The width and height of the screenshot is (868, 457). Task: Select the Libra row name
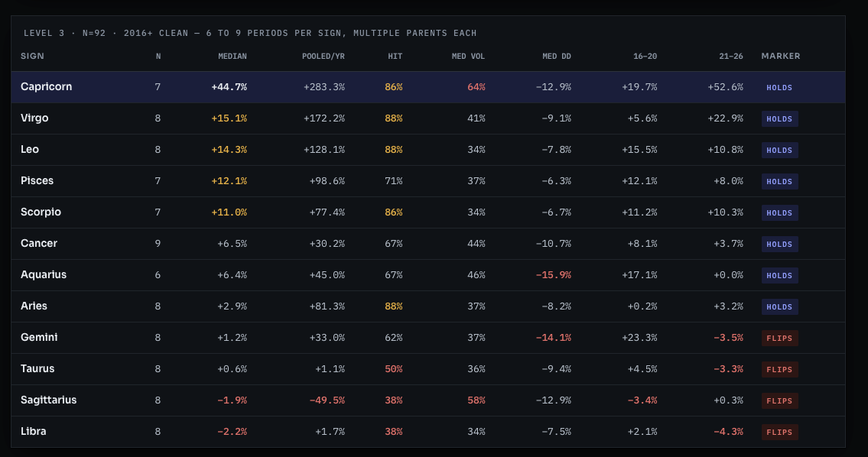coord(33,432)
